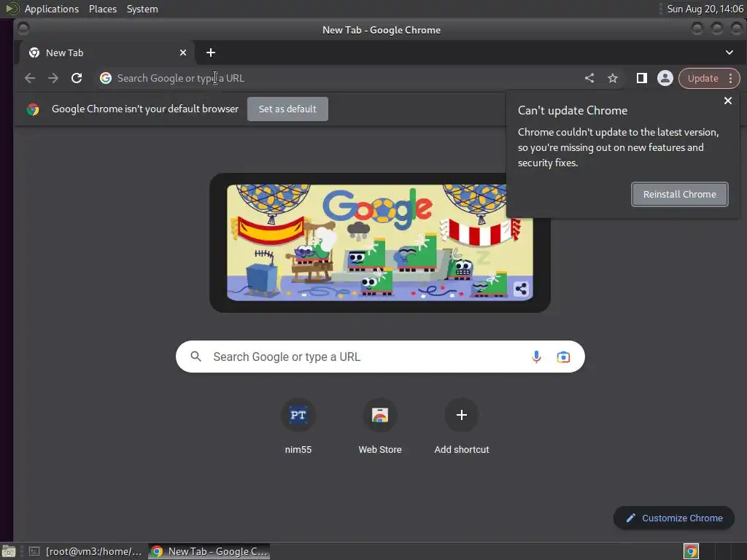Open the Web Store shortcut
Image resolution: width=747 pixels, height=560 pixels.
380,426
